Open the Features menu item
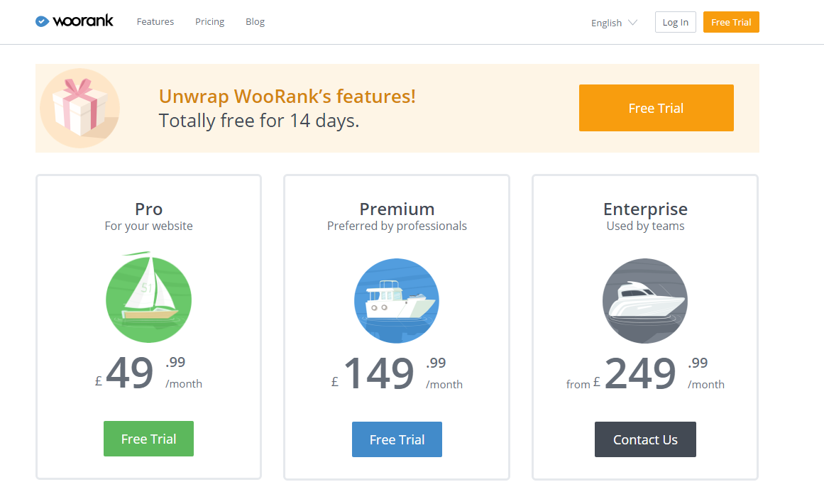The image size is (824, 504). pos(155,21)
